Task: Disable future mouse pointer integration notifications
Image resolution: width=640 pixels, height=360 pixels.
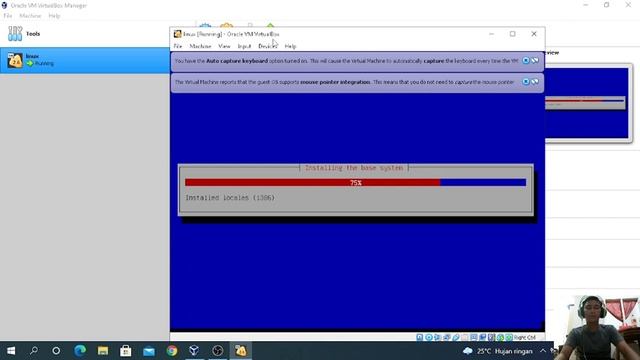Action: click(x=535, y=82)
